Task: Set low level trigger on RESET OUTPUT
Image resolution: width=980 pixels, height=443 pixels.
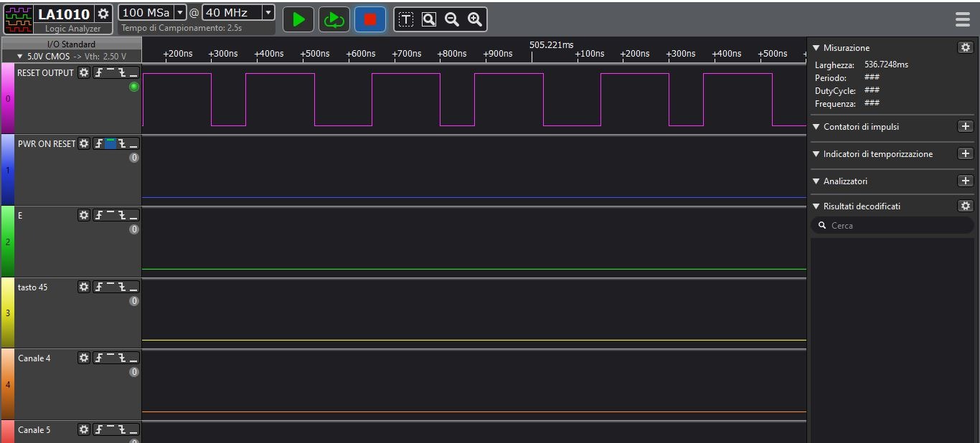Action: pos(133,72)
